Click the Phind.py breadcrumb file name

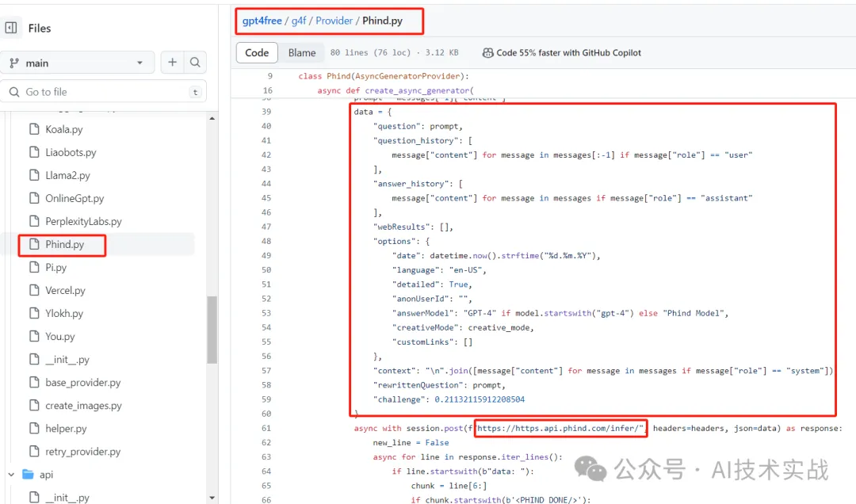[382, 21]
